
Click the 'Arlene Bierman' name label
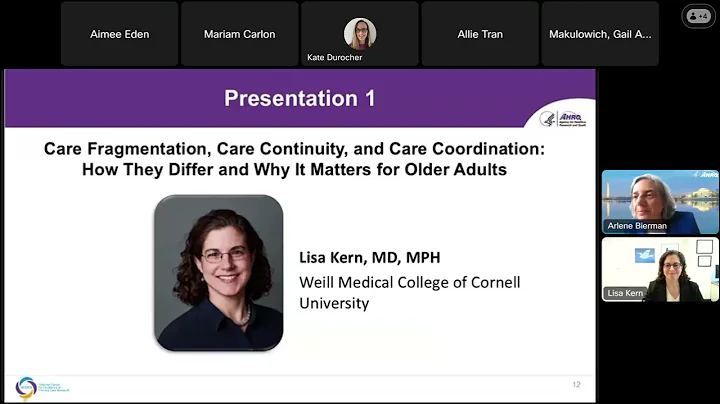(x=637, y=226)
